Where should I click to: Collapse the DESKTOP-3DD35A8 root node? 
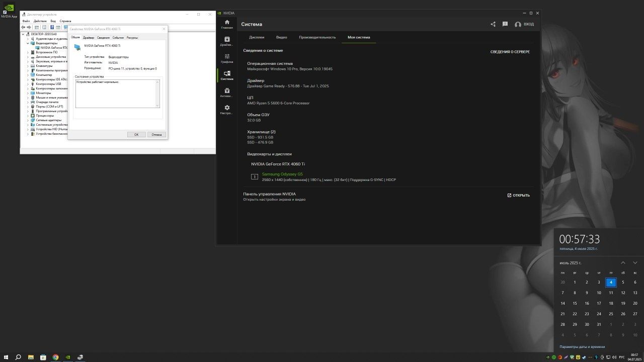(23, 34)
